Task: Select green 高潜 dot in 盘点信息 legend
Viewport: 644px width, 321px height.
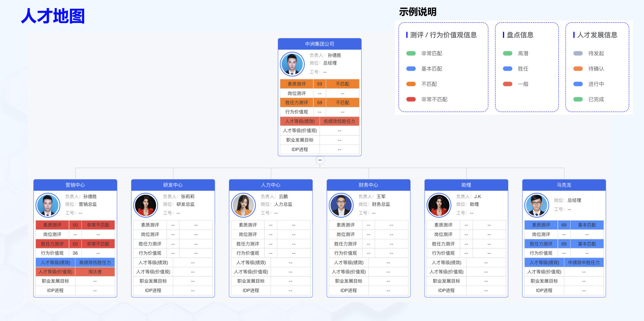Action: (507, 53)
